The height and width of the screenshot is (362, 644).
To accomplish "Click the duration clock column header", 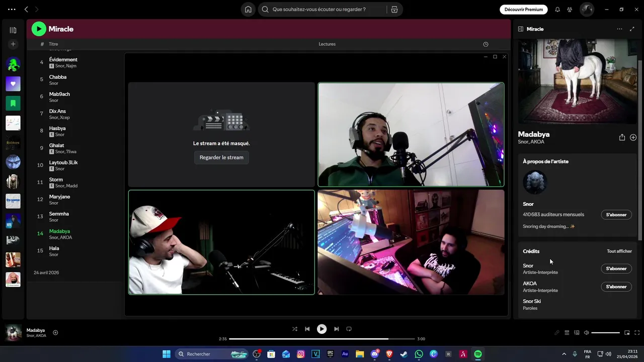I will coord(486,44).
